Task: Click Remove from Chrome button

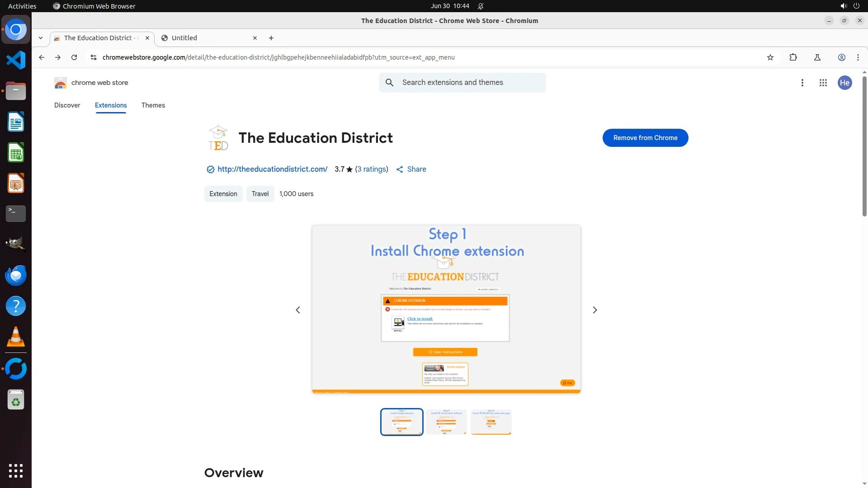Action: (x=645, y=138)
